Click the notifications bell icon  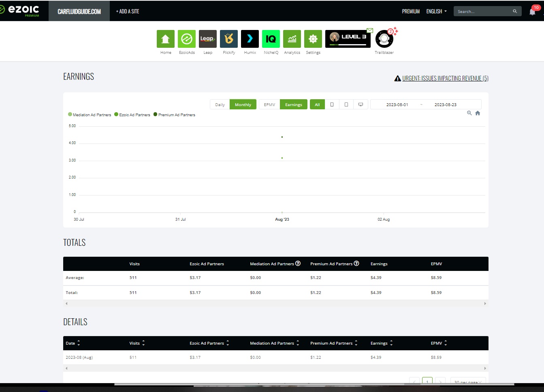[532, 12]
